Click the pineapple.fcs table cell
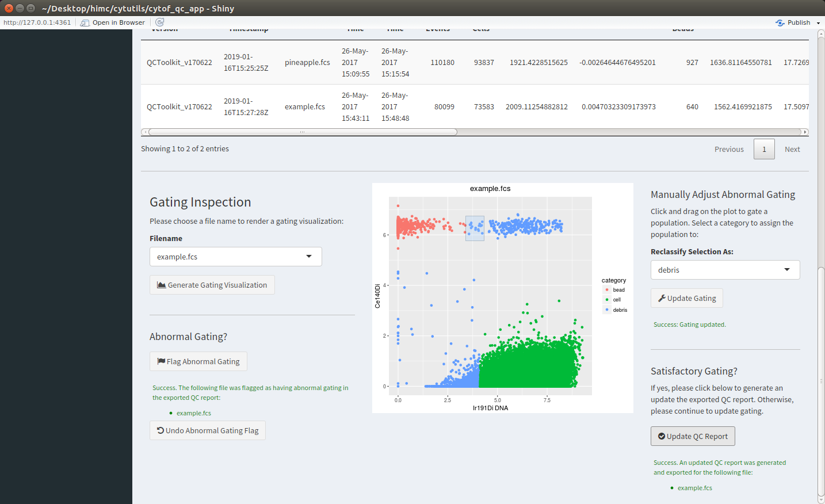 [x=307, y=62]
